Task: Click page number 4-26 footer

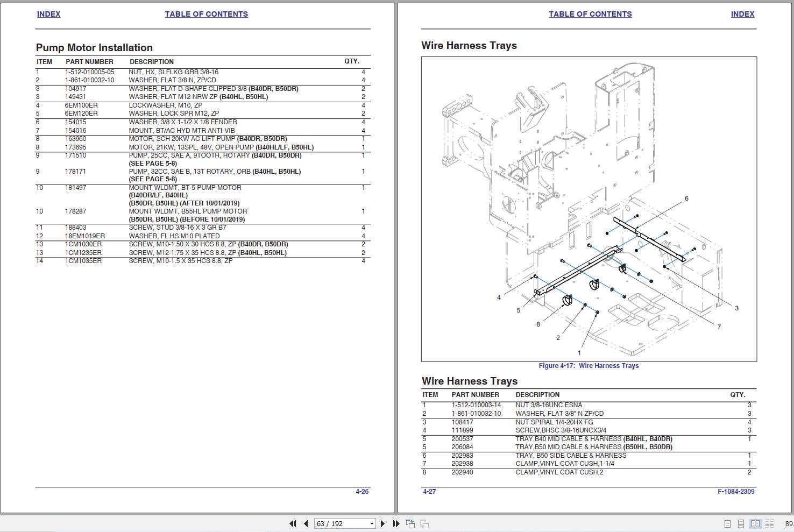Action: pyautogui.click(x=362, y=491)
